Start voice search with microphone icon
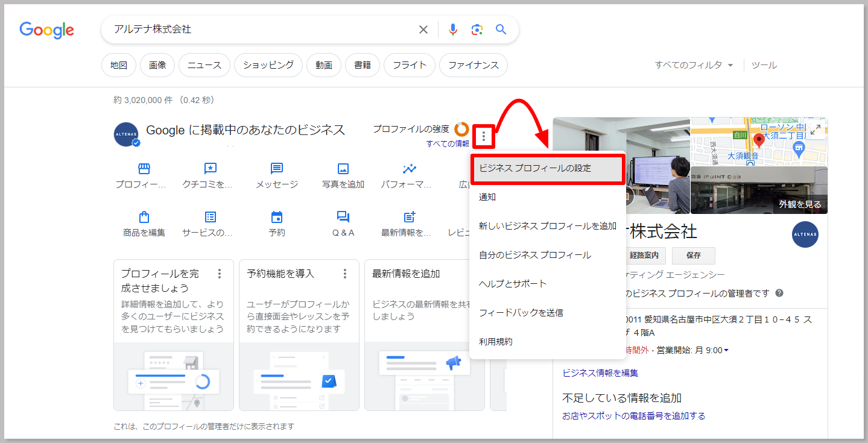868x443 pixels. pos(453,30)
